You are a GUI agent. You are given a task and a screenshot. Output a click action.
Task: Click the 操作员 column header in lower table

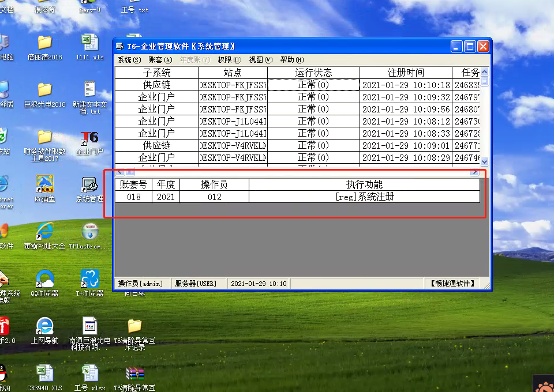click(215, 184)
